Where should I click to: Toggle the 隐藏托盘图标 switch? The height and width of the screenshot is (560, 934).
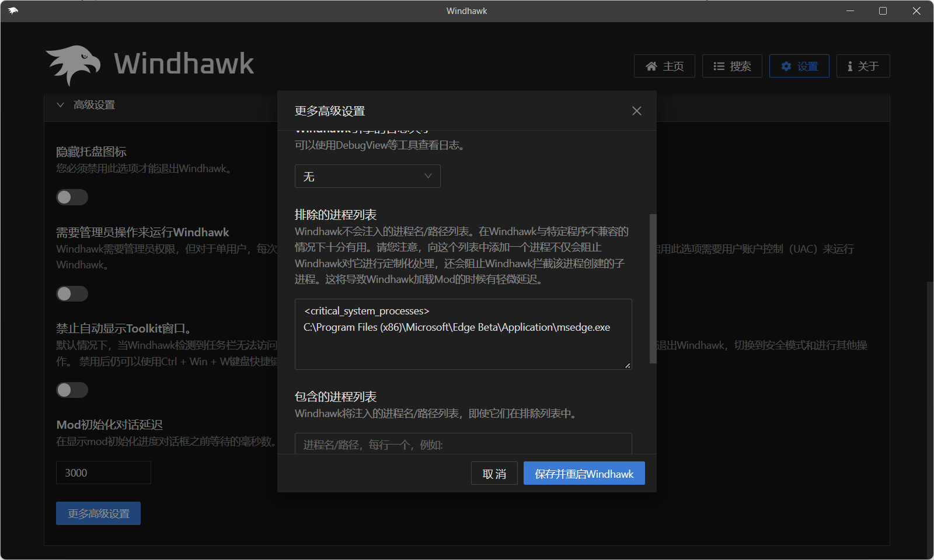click(72, 197)
